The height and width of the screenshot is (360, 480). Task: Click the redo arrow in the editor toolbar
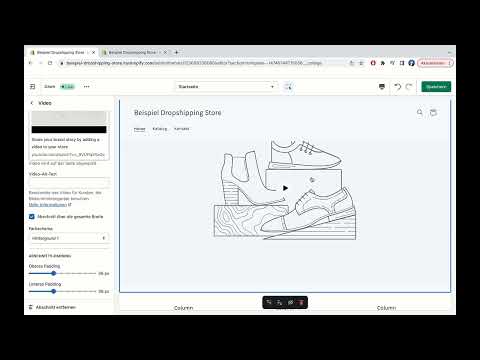[x=409, y=87]
